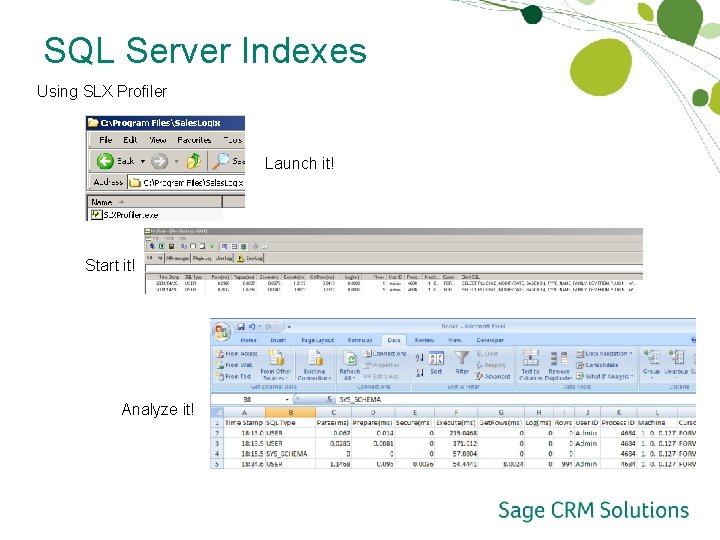Viewport: 720px width, 540px height.
Task: Click the Back arrow in Explorer window
Action: tap(105, 161)
